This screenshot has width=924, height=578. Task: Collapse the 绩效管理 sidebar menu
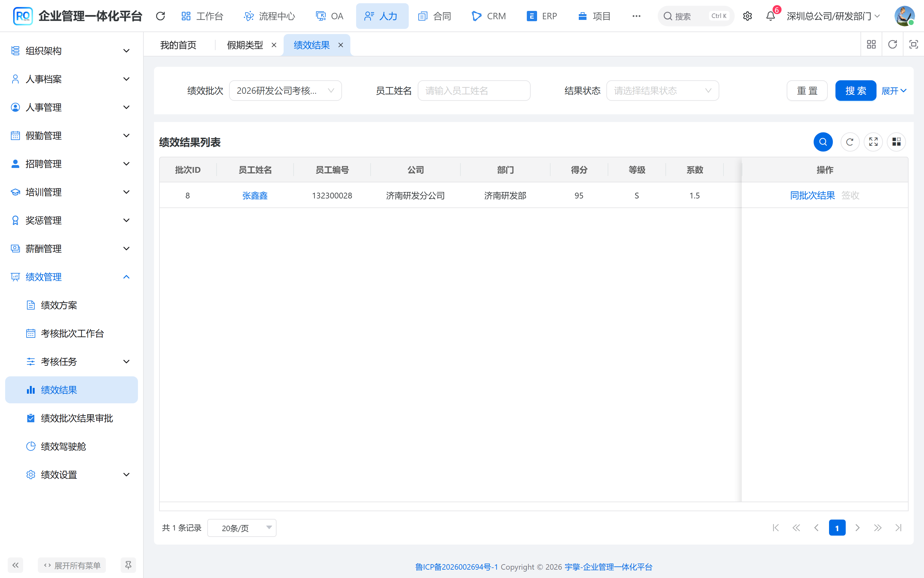[72, 277]
